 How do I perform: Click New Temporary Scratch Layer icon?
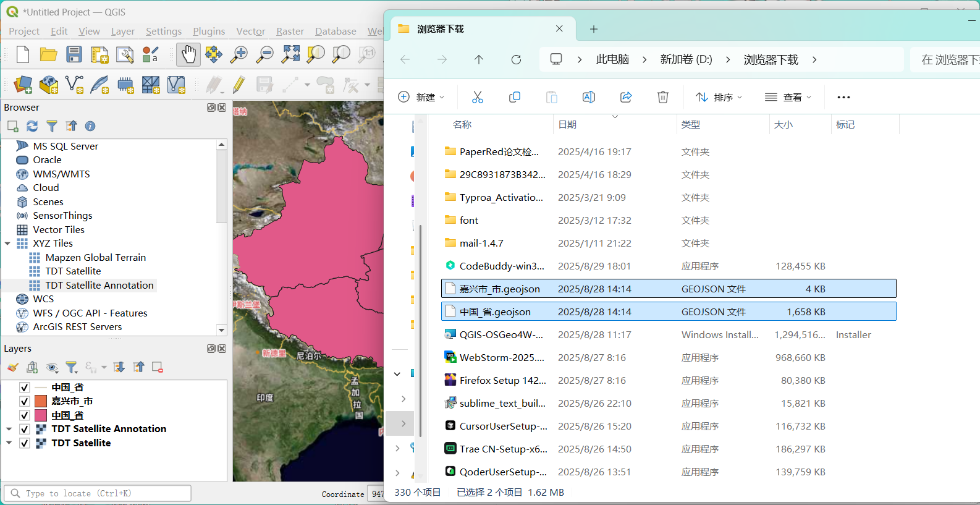125,85
